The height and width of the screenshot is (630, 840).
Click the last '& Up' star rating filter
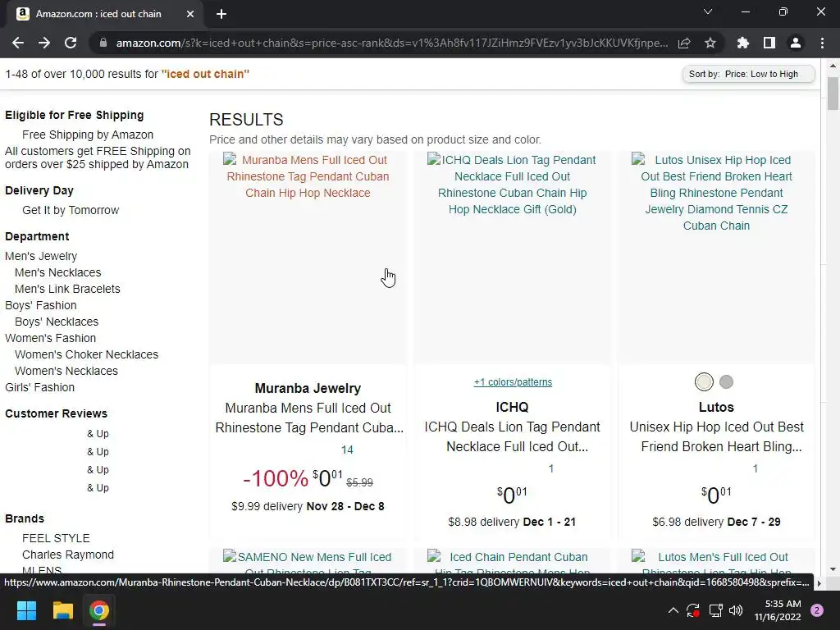(x=98, y=487)
